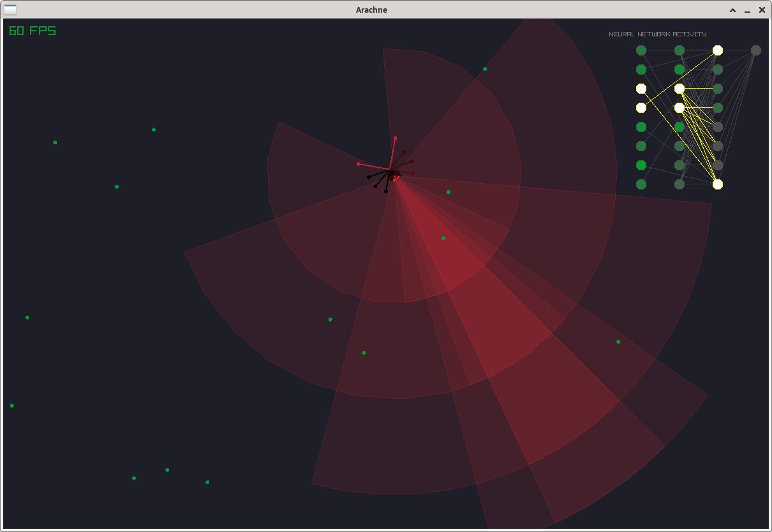Click the food dot inside the vision cone

[x=443, y=238]
